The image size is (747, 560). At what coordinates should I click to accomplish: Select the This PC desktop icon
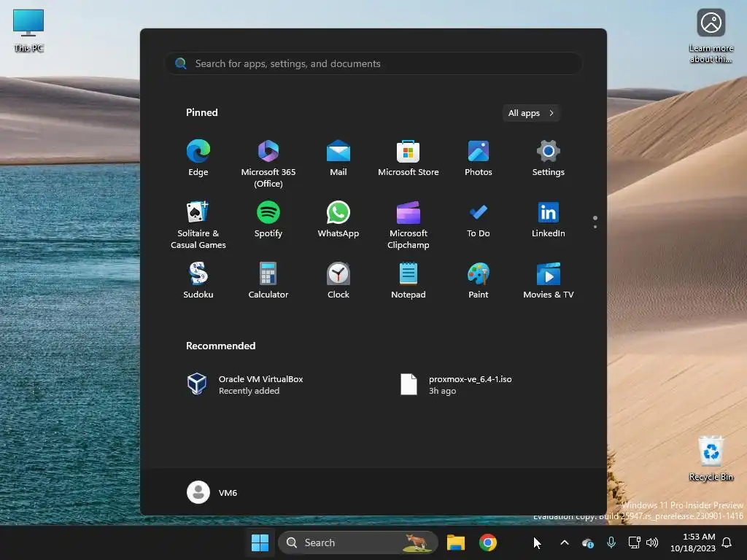pos(28,31)
